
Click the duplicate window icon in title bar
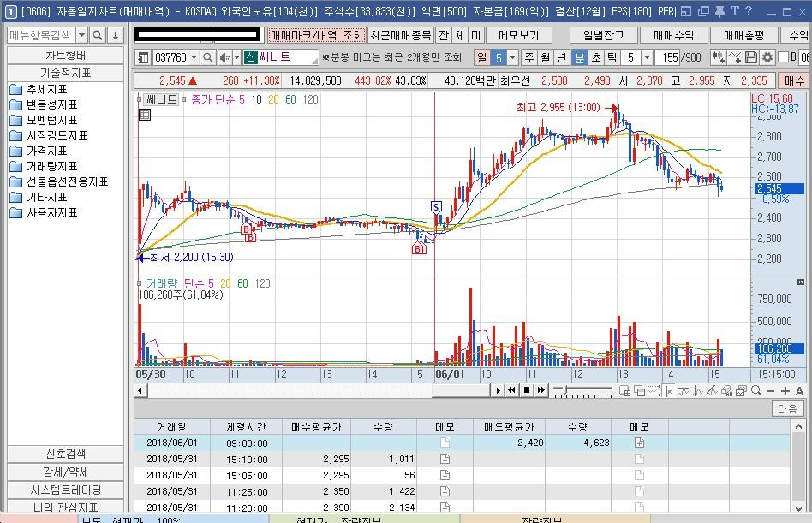pyautogui.click(x=703, y=11)
